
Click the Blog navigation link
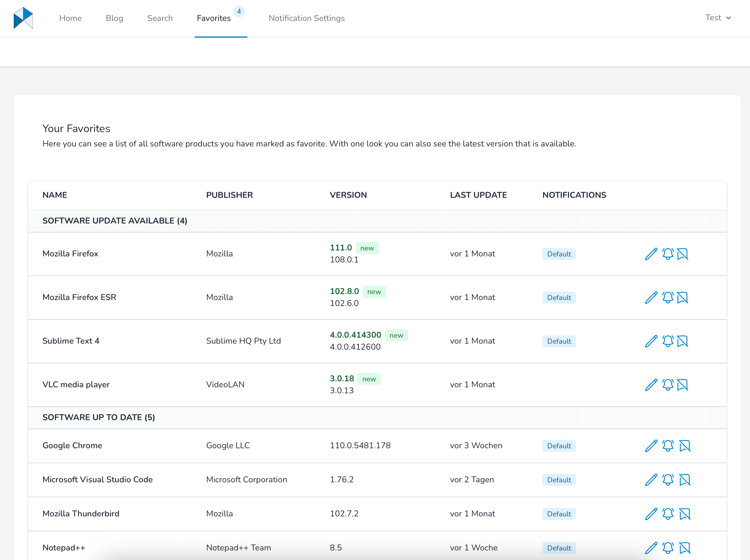pyautogui.click(x=115, y=18)
